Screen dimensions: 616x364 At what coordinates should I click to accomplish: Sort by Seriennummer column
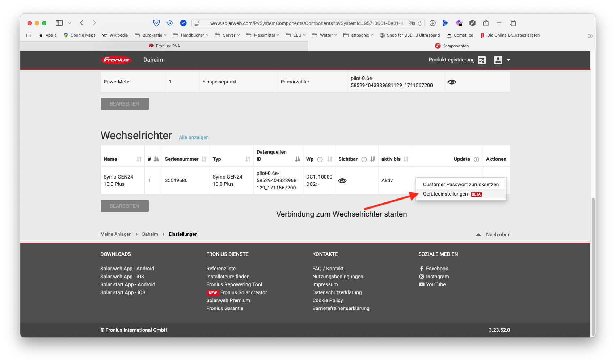click(x=204, y=159)
